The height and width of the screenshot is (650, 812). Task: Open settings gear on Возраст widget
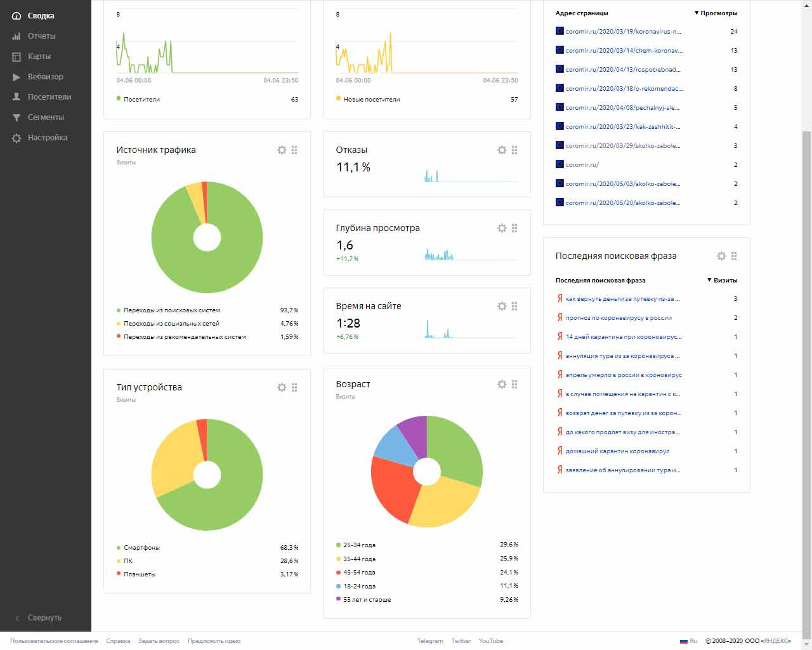click(502, 384)
